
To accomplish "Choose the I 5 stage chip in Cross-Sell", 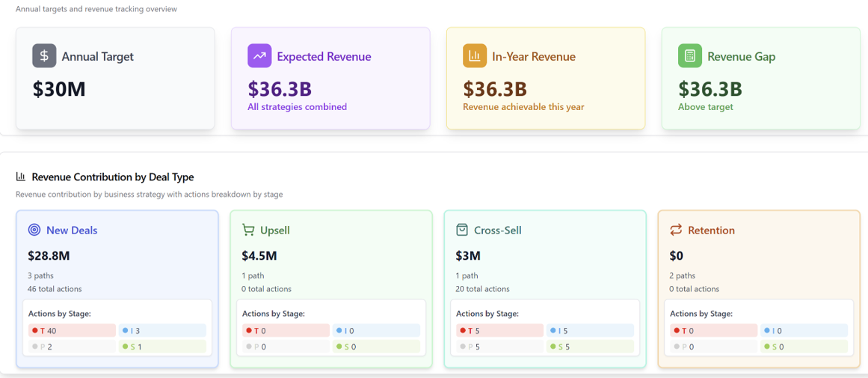I will pos(590,331).
